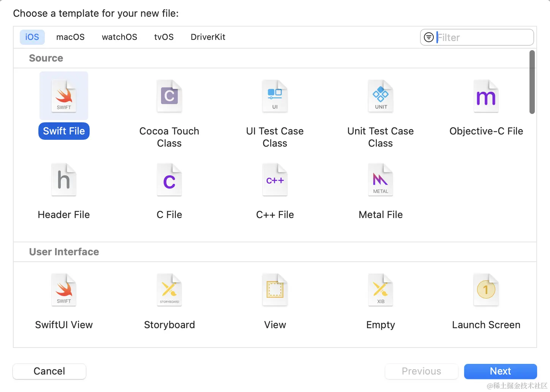Switch to the iOS platform tab
Viewport: 550px width, 392px height.
32,37
